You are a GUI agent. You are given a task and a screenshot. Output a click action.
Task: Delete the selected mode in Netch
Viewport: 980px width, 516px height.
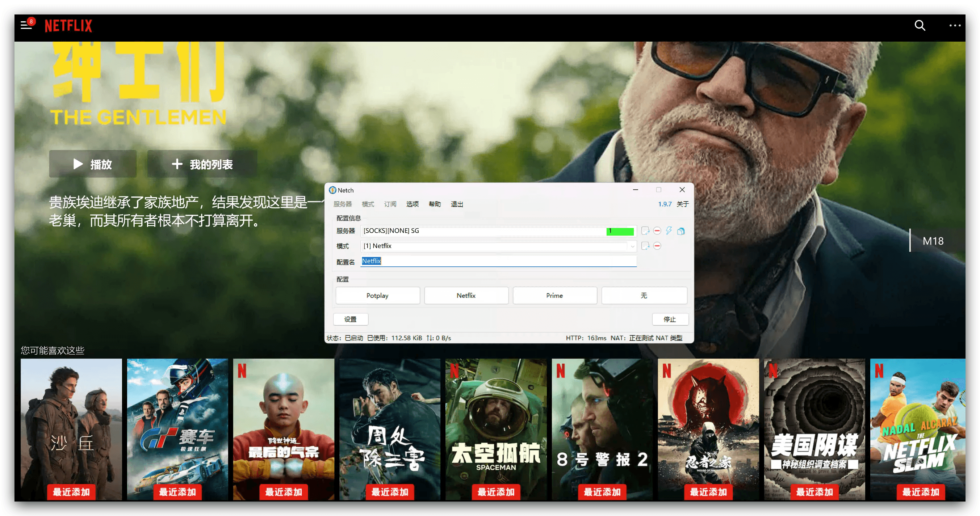click(657, 246)
